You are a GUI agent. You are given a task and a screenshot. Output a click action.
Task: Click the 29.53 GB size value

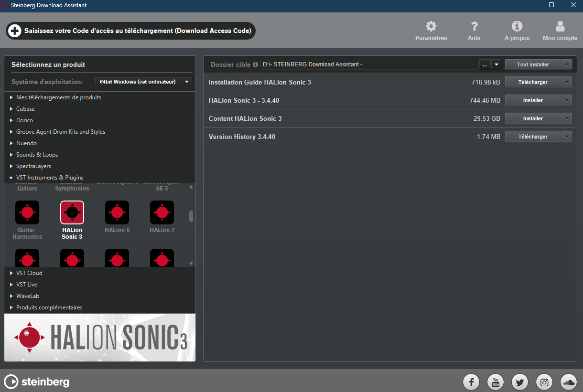coord(487,118)
